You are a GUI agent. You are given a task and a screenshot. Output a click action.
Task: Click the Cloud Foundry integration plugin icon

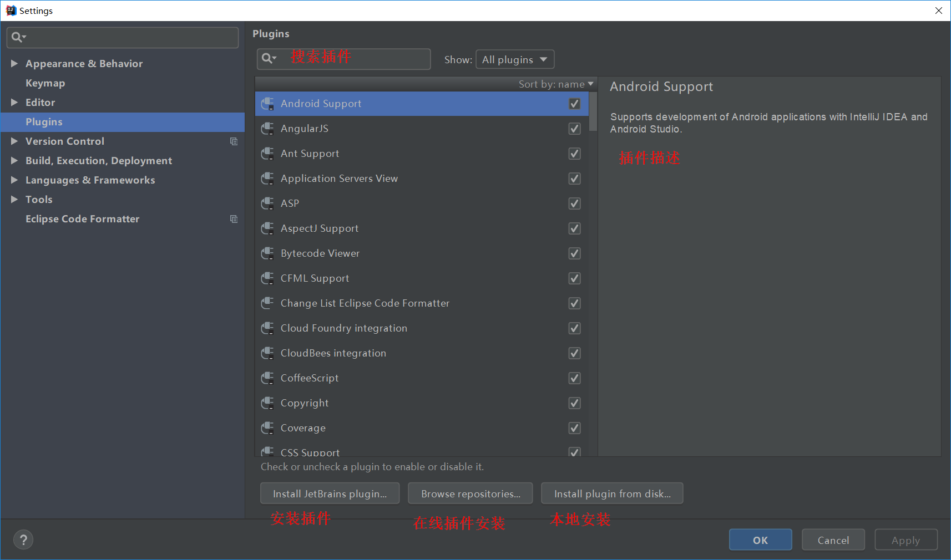click(x=267, y=328)
